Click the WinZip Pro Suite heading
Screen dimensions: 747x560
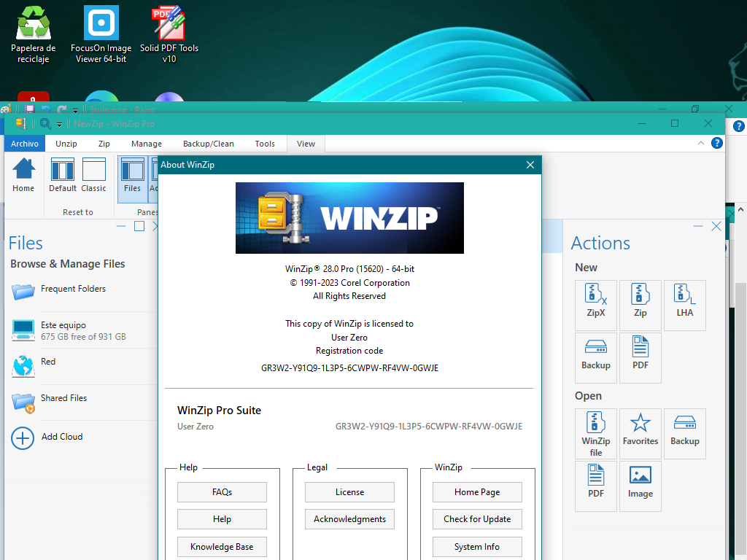pos(219,411)
